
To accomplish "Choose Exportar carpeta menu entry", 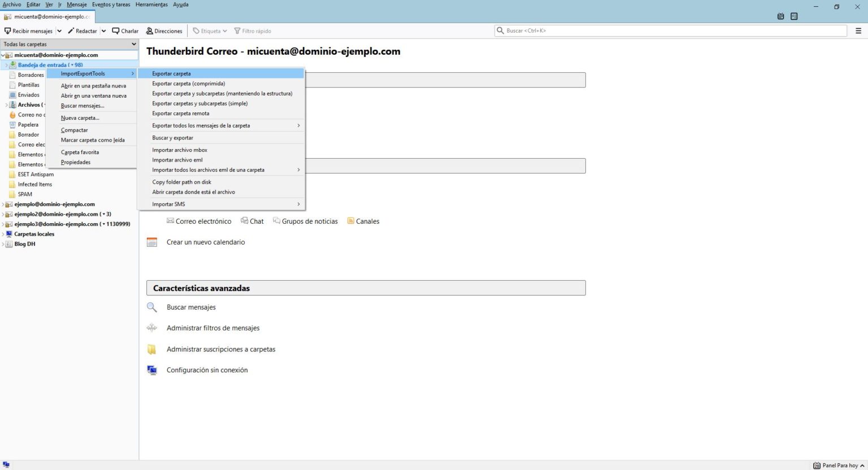I will (221, 73).
